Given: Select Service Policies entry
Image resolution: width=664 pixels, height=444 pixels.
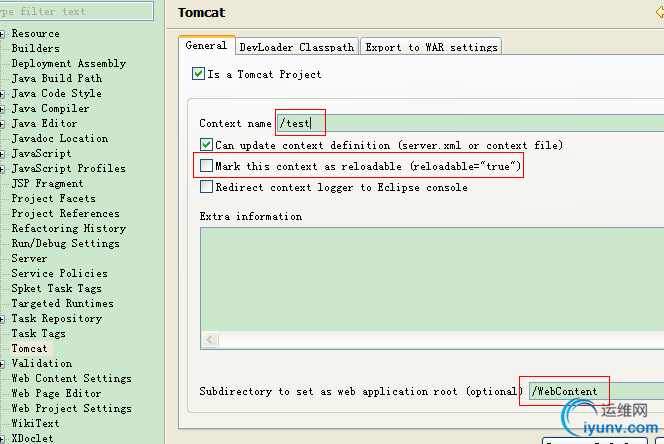Looking at the screenshot, I should click(60, 273).
